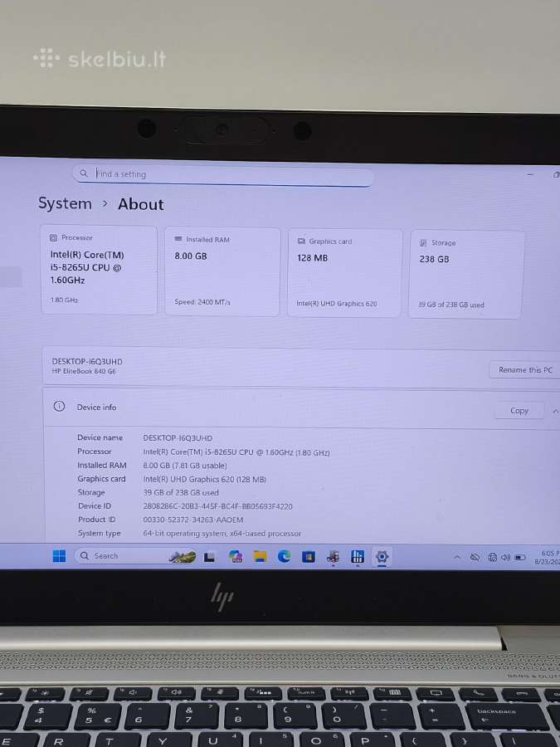The height and width of the screenshot is (747, 560).
Task: Open the Installed RAM card
Action: (222, 272)
